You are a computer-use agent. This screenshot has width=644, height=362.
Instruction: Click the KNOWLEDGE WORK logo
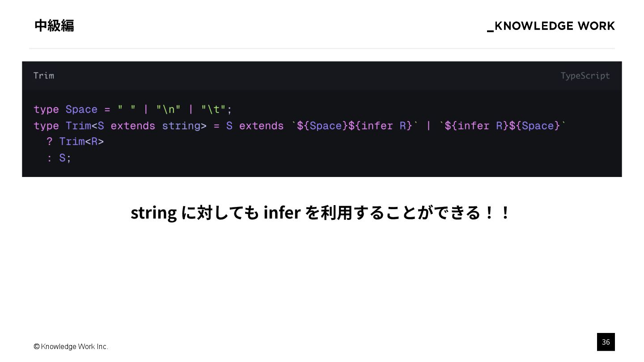[551, 26]
